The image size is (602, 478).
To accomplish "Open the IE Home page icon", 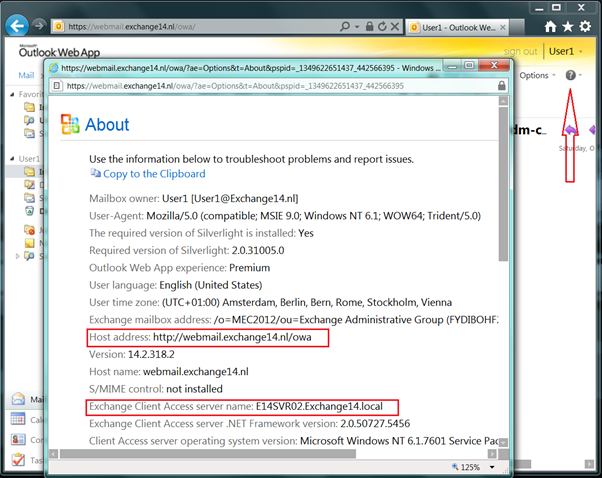I will pyautogui.click(x=550, y=25).
